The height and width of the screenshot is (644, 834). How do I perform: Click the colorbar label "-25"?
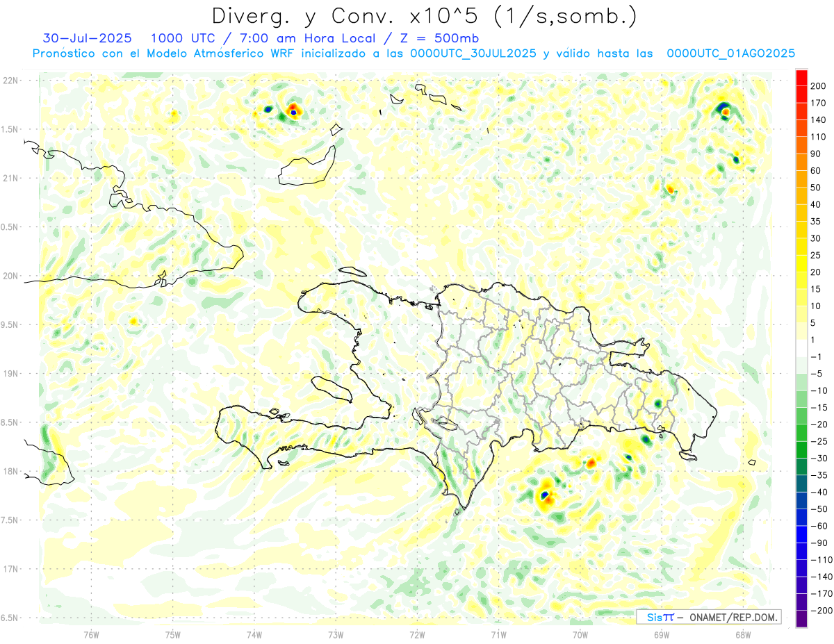pos(820,441)
